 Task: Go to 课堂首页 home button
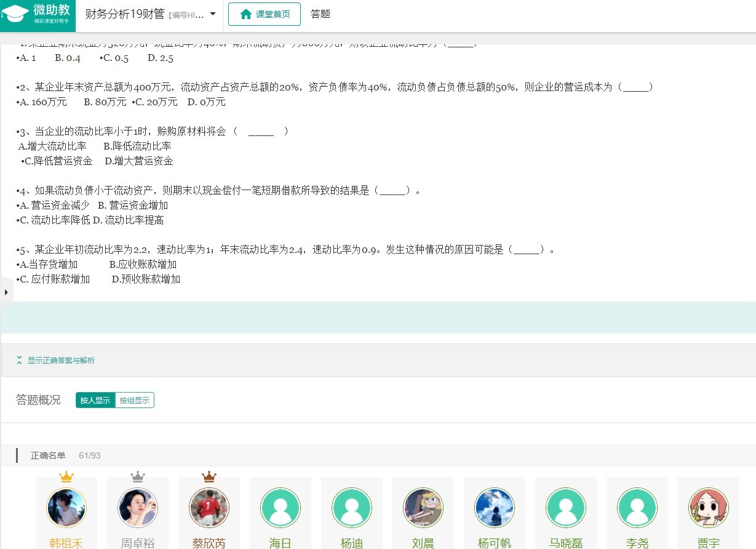[x=265, y=14]
